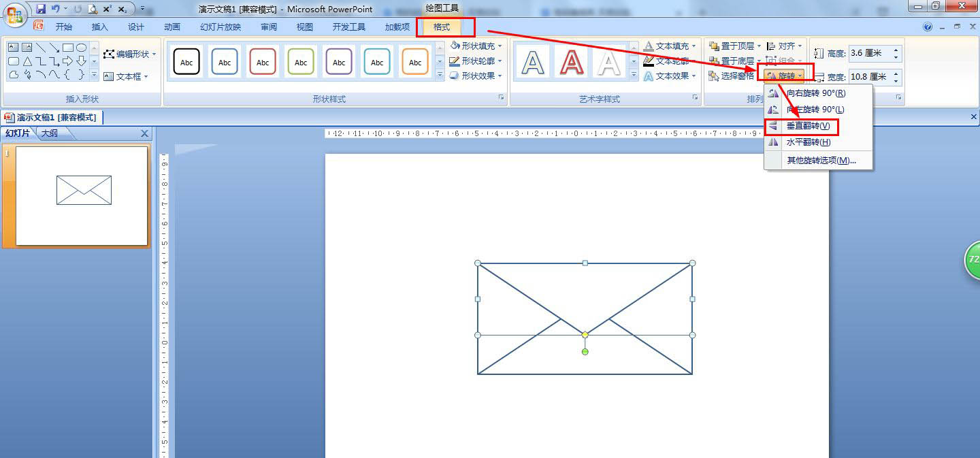
Task: Expand the shape styles gallery more button
Action: tap(439, 76)
